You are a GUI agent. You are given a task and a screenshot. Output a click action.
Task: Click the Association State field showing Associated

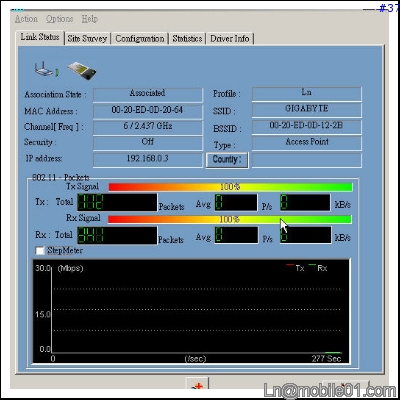tap(148, 95)
